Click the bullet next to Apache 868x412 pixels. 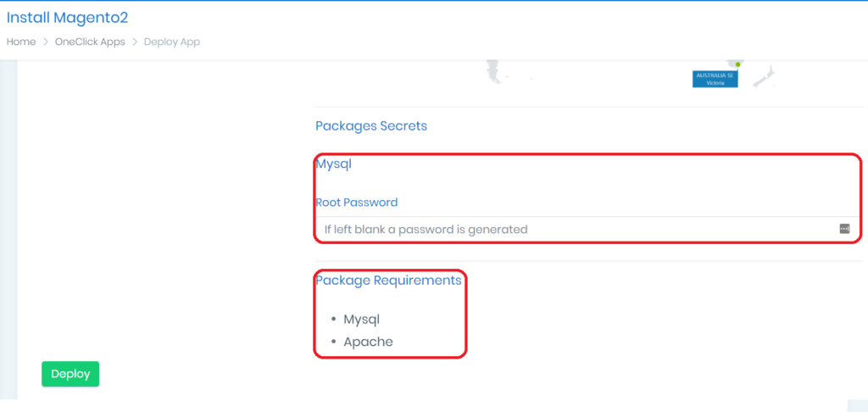tap(332, 342)
